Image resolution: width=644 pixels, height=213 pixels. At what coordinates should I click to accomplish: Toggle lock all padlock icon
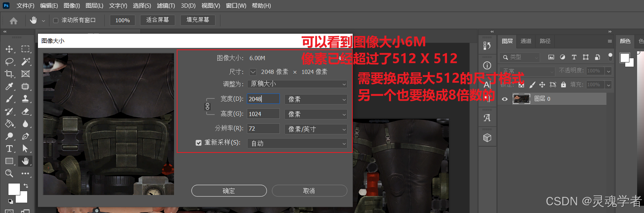563,85
